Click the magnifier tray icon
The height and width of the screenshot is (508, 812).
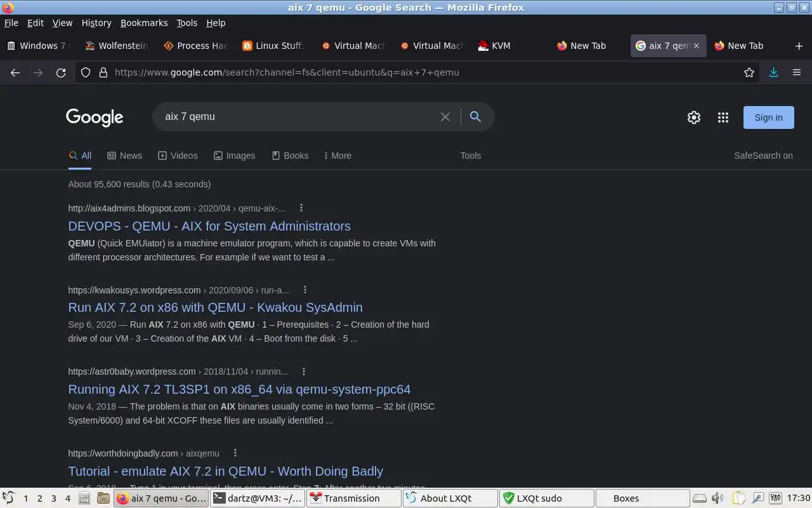click(x=758, y=498)
